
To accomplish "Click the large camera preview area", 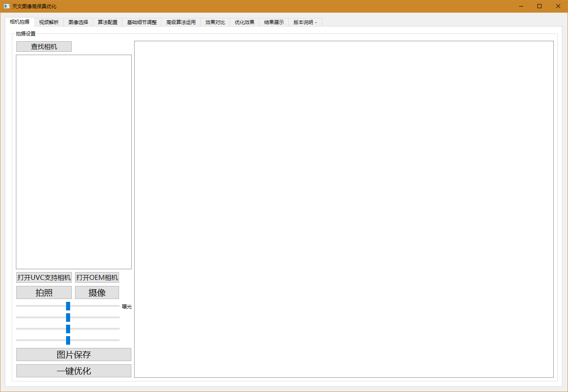I will 344,209.
